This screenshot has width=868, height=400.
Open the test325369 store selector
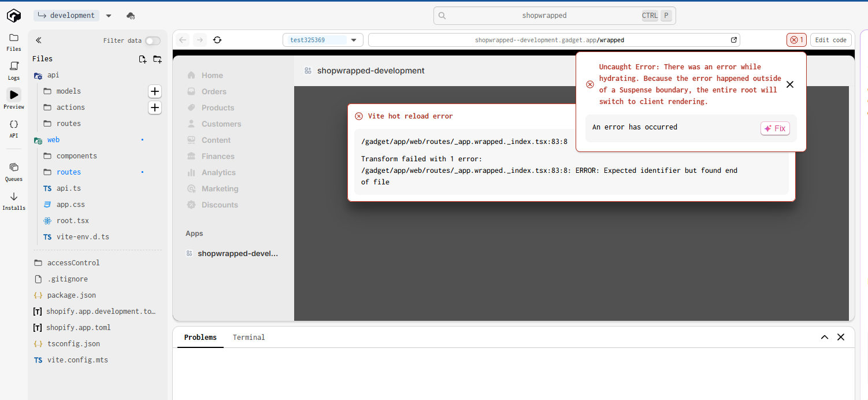(323, 40)
